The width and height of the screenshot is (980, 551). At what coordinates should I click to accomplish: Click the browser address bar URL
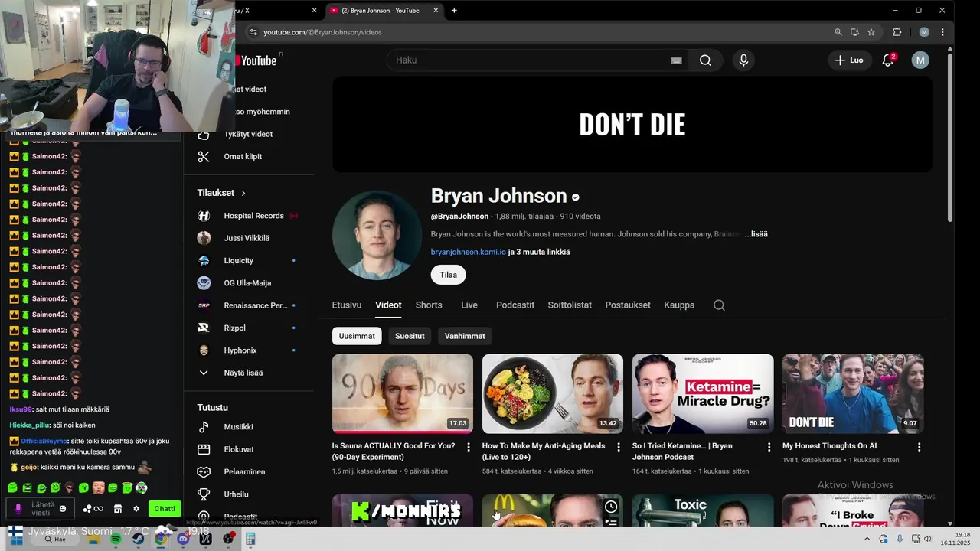pos(322,32)
